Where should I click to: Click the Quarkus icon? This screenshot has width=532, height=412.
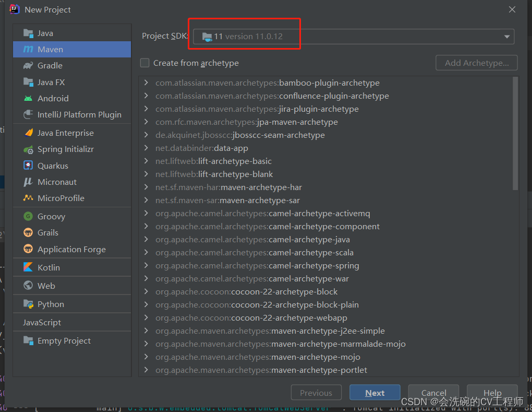(x=28, y=166)
